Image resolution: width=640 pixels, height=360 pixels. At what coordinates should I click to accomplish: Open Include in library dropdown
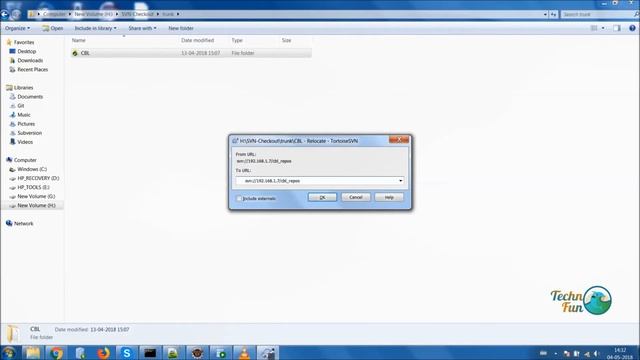[95, 28]
